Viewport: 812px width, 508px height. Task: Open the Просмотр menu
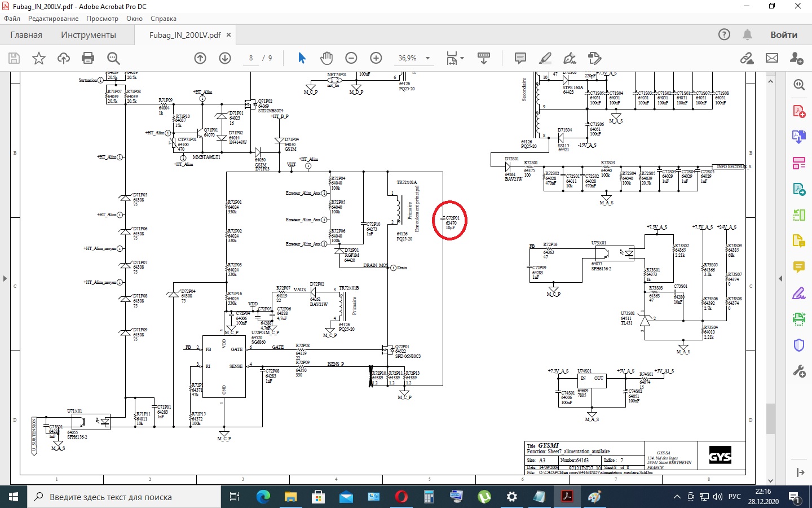[102, 19]
